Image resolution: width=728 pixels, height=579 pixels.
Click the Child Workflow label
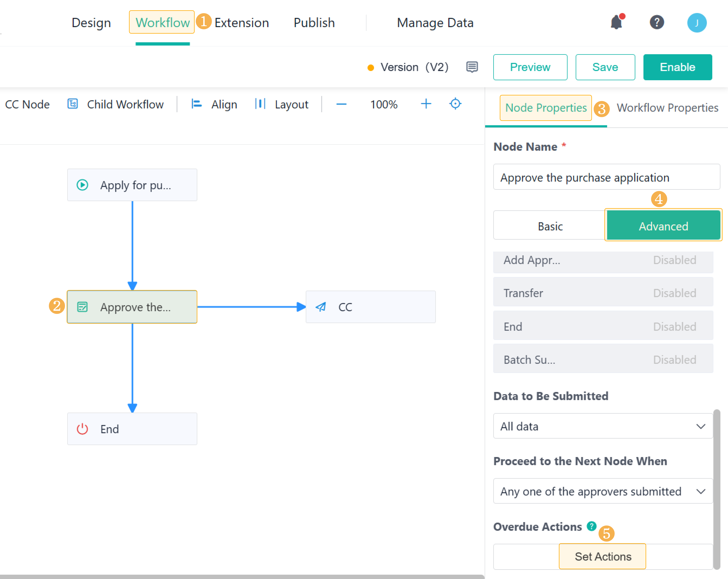point(125,104)
